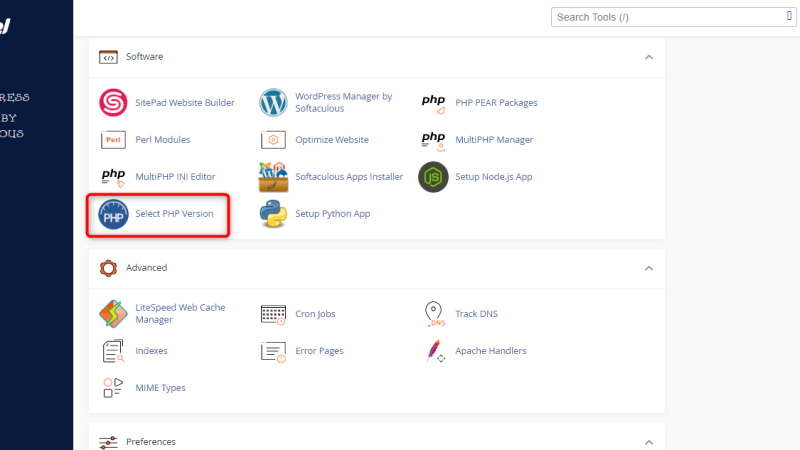Click the Advanced section gear icon
The width and height of the screenshot is (800, 450).
108,268
